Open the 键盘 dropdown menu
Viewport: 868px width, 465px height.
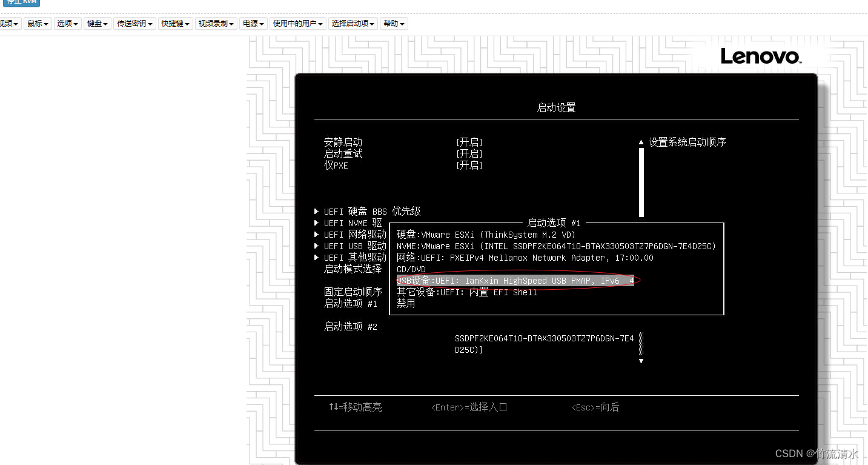click(x=98, y=24)
